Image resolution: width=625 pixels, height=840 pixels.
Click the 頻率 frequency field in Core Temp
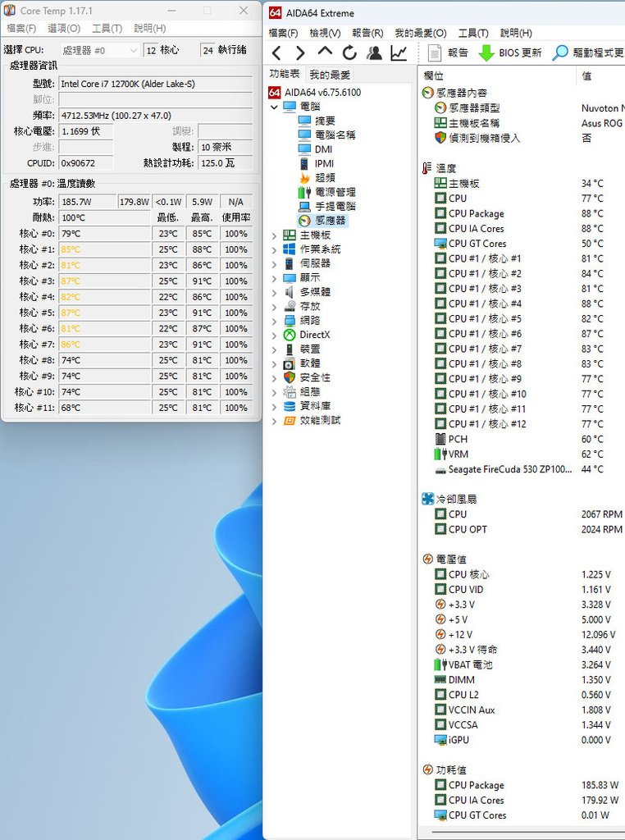pyautogui.click(x=155, y=115)
